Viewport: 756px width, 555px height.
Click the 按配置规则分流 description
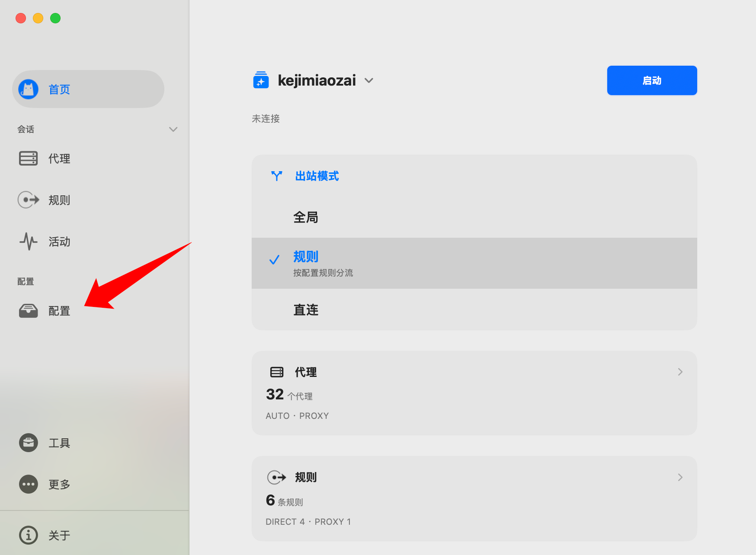(x=323, y=273)
